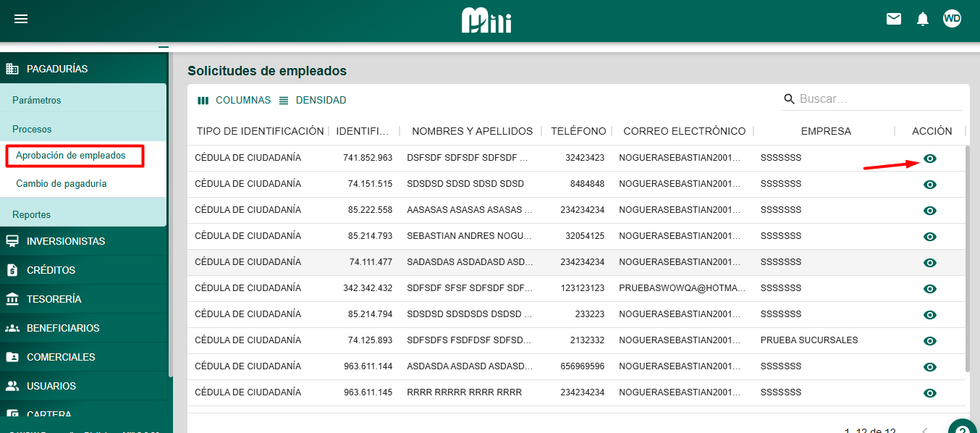This screenshot has width=980, height=433.
Task: Click eye icon for PRUEBA SUCURSALES row
Action: click(x=930, y=341)
